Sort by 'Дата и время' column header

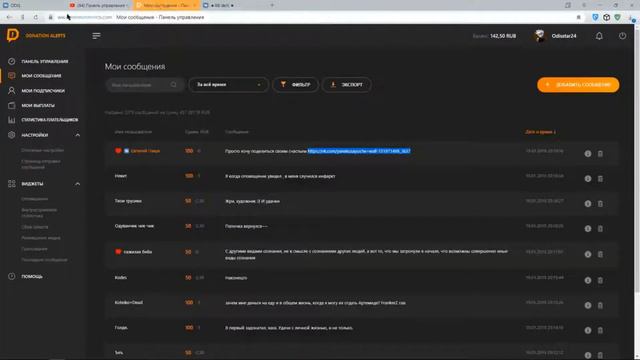[x=540, y=132]
